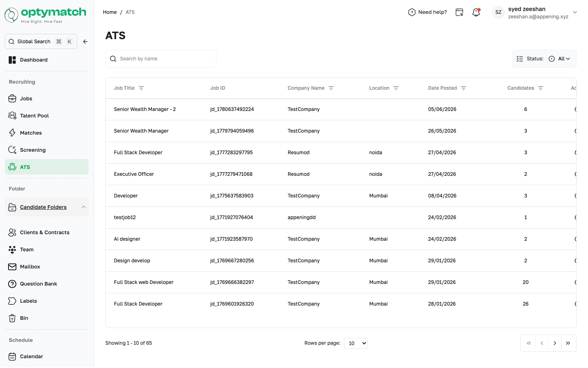
Task: Click the Ai designer job title
Action: click(x=127, y=239)
